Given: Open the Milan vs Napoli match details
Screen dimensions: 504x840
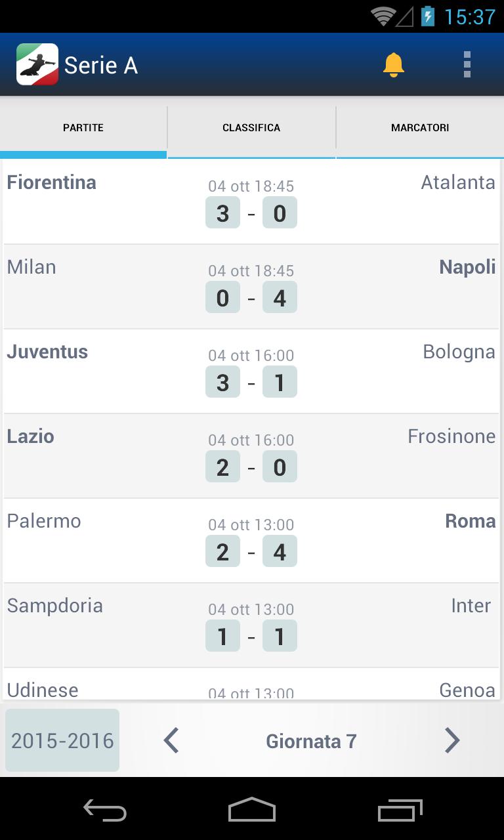Looking at the screenshot, I should click(251, 286).
